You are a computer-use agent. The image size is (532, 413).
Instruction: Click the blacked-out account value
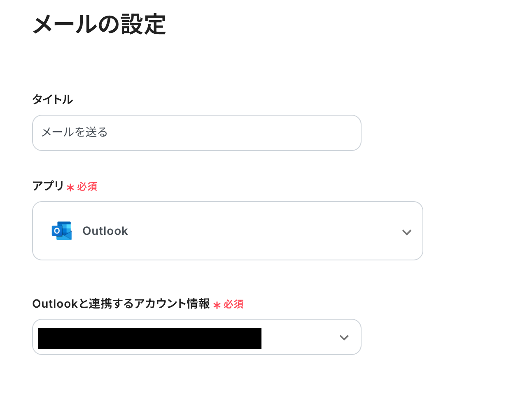[x=149, y=338]
